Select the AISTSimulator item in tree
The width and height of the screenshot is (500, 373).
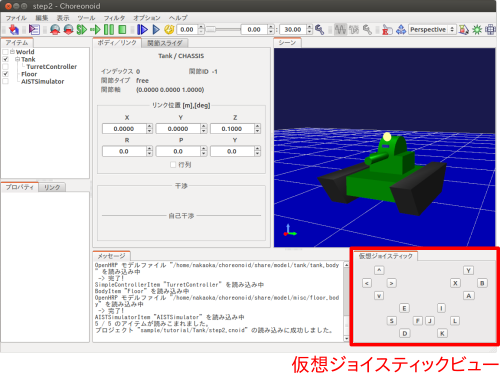pyautogui.click(x=43, y=81)
